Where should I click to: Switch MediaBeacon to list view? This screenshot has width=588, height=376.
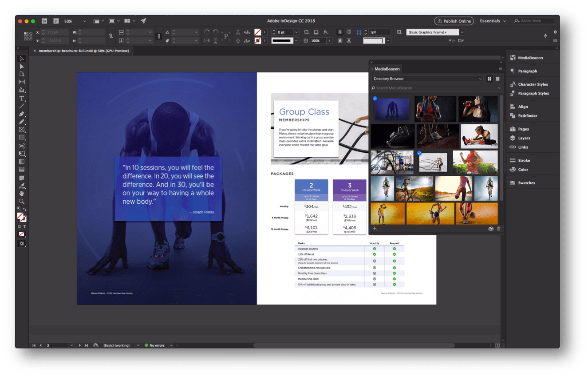(497, 79)
